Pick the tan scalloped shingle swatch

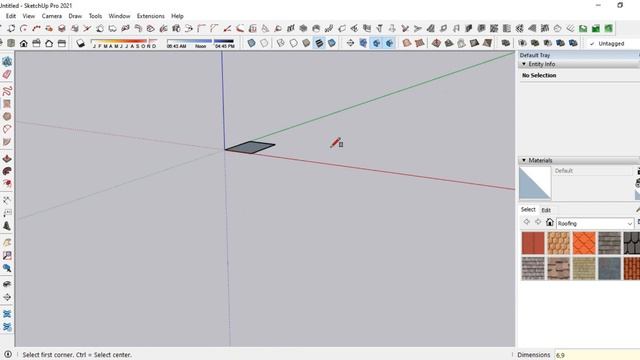click(x=558, y=243)
